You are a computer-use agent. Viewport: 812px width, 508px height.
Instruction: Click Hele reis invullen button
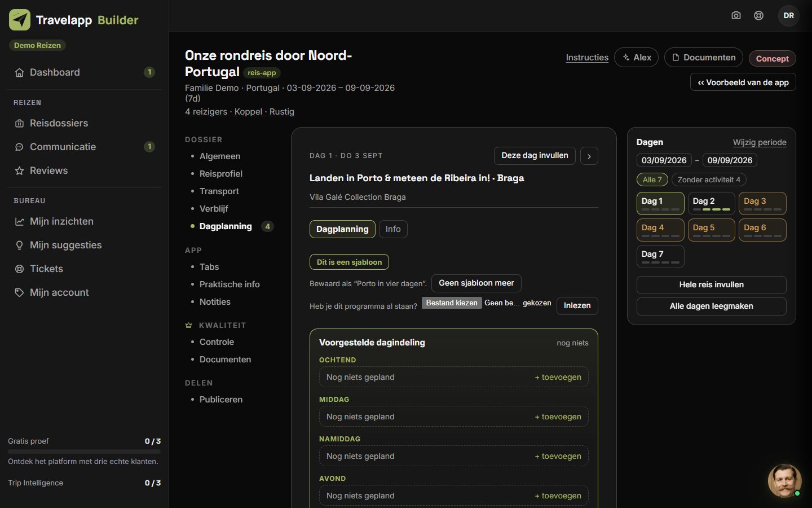pos(712,285)
